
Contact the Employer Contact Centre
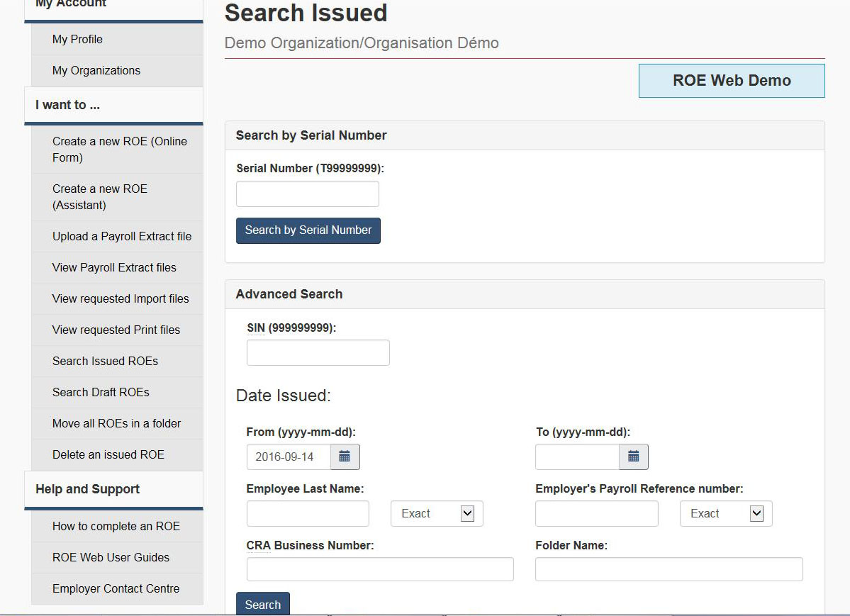pos(116,588)
